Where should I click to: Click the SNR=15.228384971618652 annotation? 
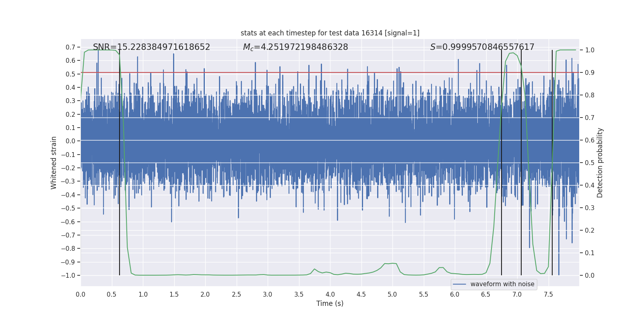point(151,47)
